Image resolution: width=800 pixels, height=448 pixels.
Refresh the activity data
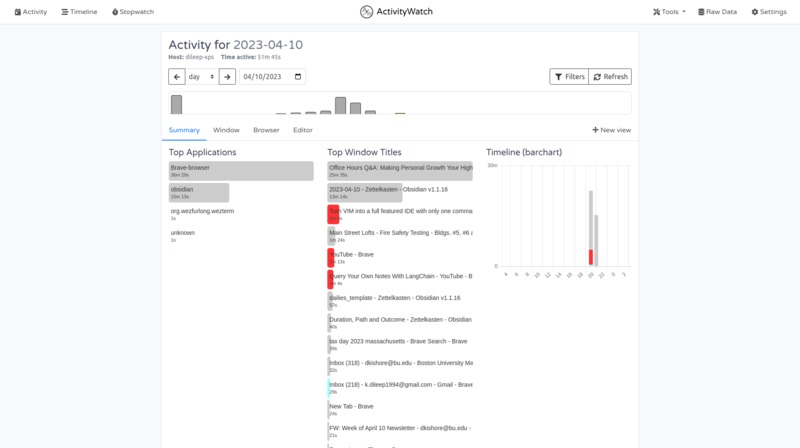point(610,77)
